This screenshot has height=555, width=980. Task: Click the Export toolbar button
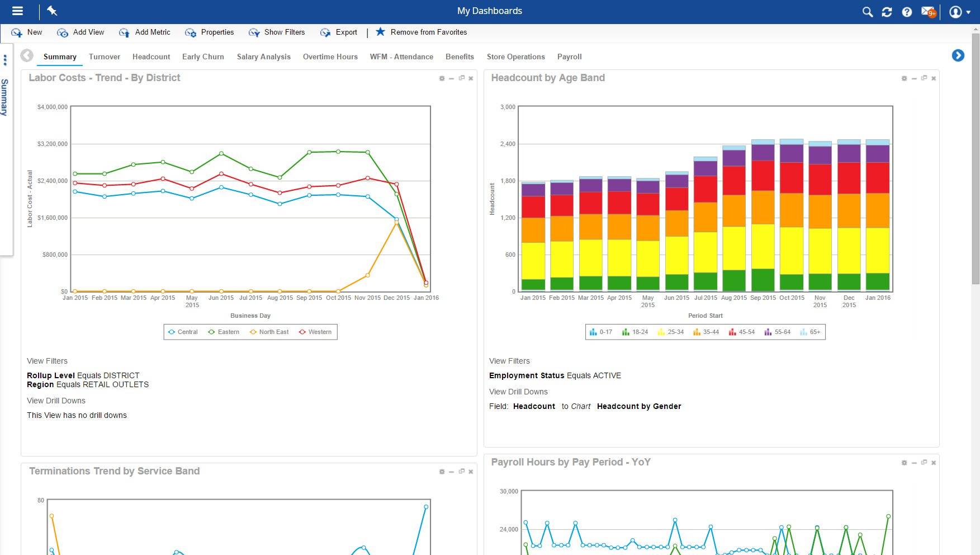click(339, 32)
